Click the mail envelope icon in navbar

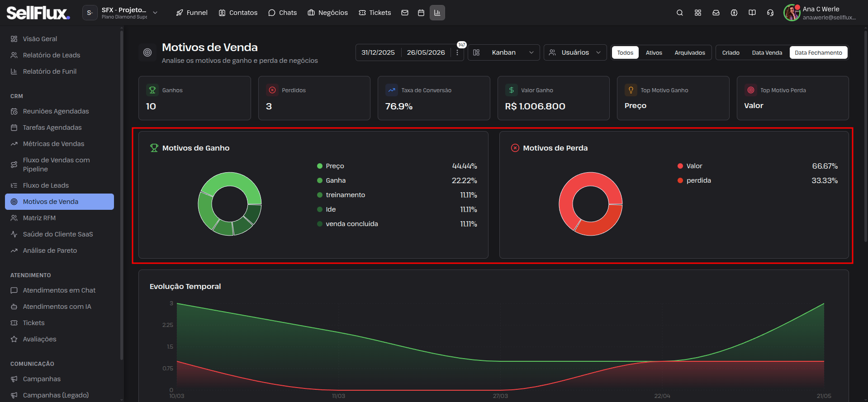click(405, 13)
